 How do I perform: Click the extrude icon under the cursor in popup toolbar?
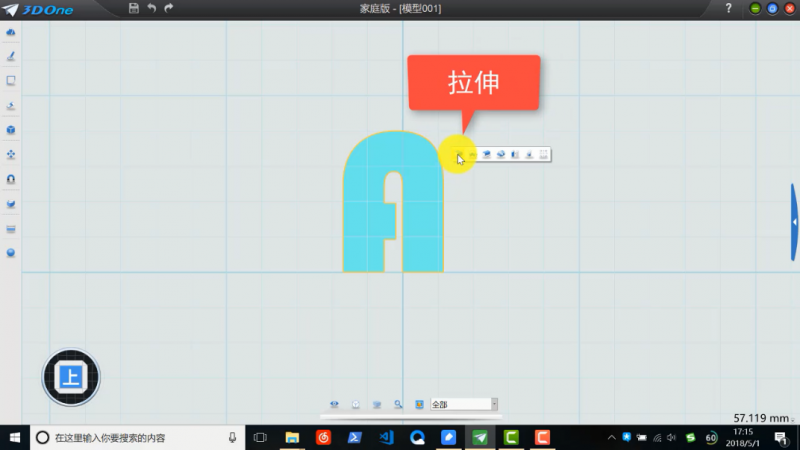click(459, 155)
